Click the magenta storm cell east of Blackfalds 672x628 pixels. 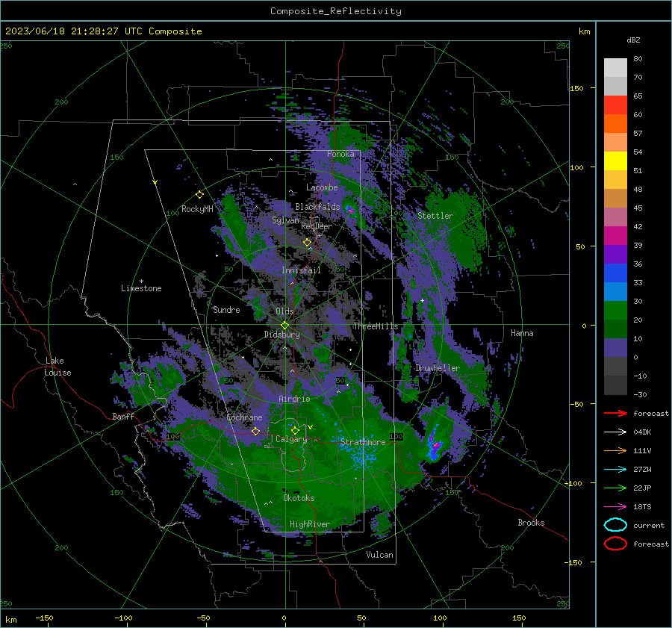350,210
